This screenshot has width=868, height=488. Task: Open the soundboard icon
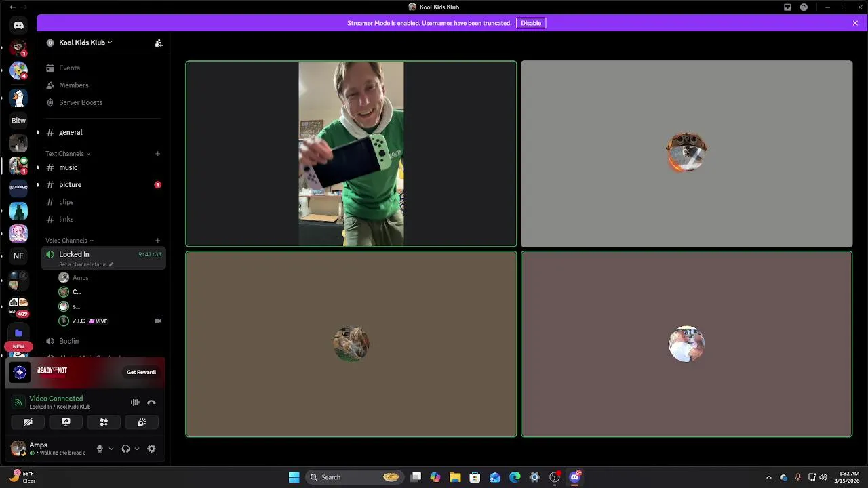click(142, 422)
